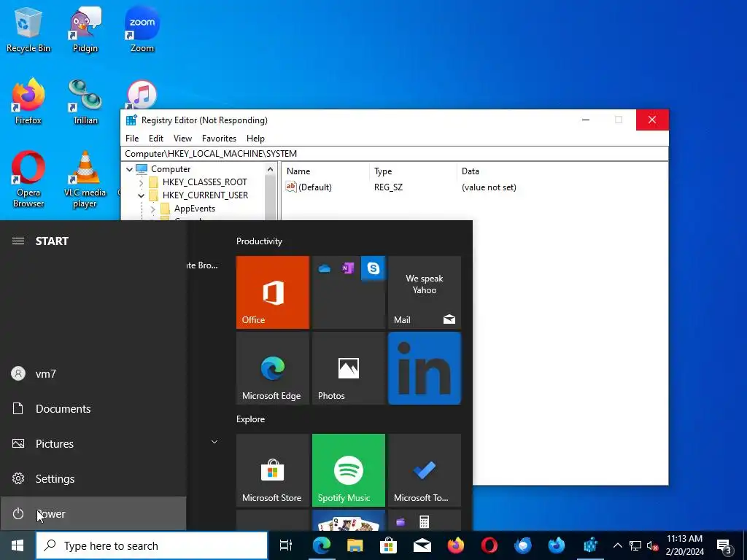Open the OneNote small tile
The width and height of the screenshot is (747, 560).
pos(348,268)
